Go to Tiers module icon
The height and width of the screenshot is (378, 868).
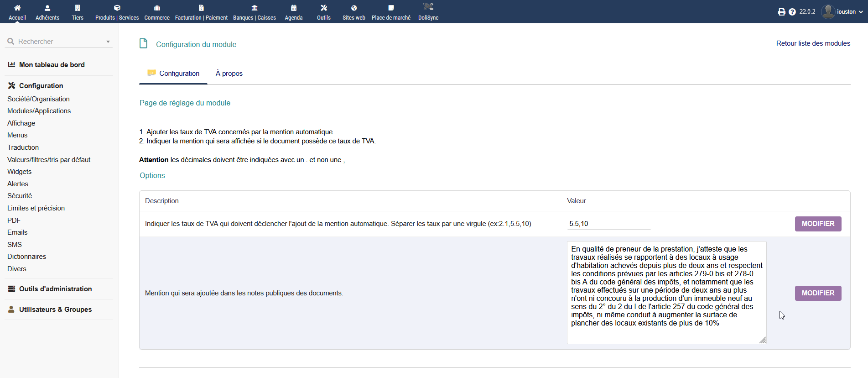[78, 8]
